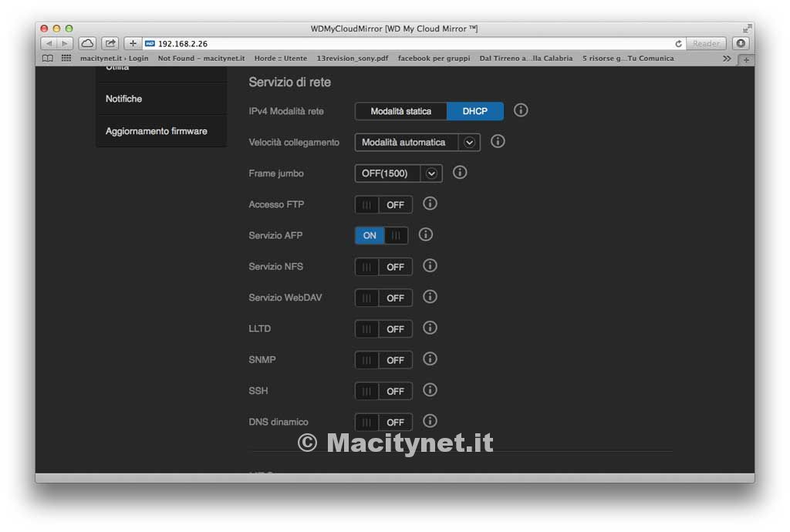Enable the Servizio NFS switch
The image size is (790, 532).
[x=383, y=267]
